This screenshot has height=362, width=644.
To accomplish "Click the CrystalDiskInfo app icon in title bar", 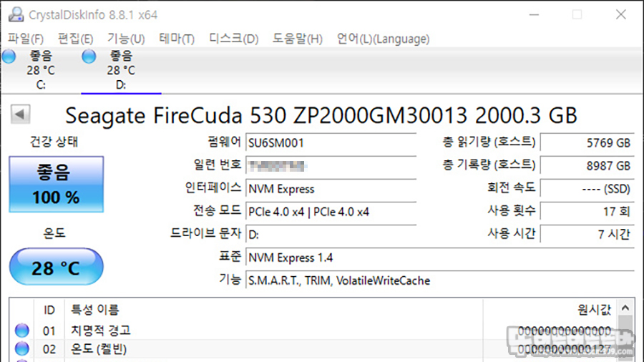I will (16, 15).
